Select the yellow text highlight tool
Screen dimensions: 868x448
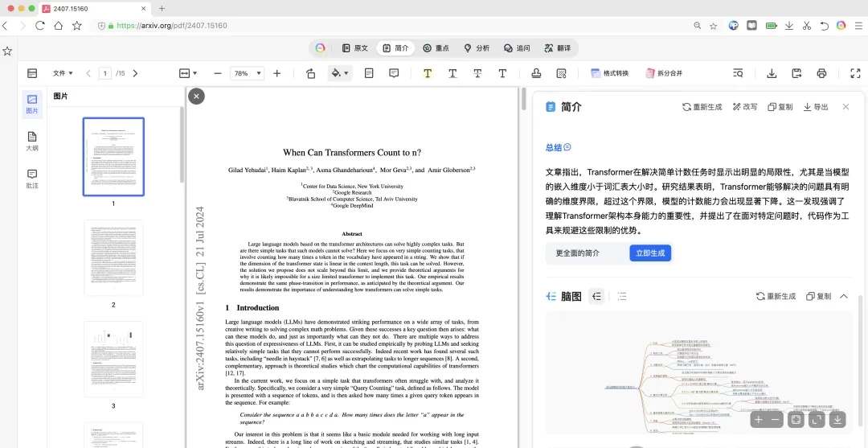(427, 73)
